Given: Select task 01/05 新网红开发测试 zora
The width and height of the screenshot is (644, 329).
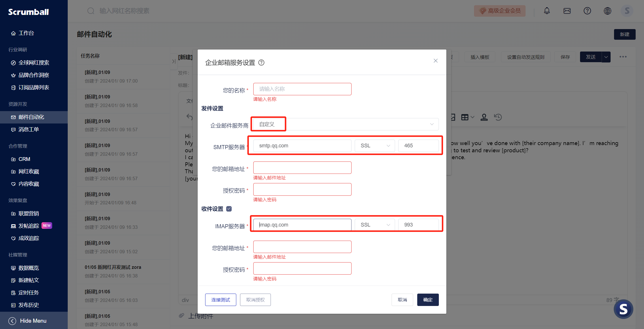Looking at the screenshot, I should (124, 272).
